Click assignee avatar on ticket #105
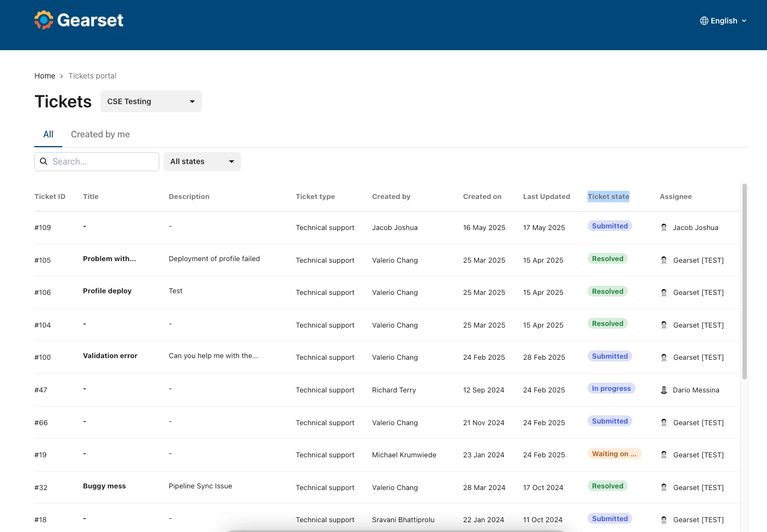The height and width of the screenshot is (532, 767). click(x=664, y=260)
